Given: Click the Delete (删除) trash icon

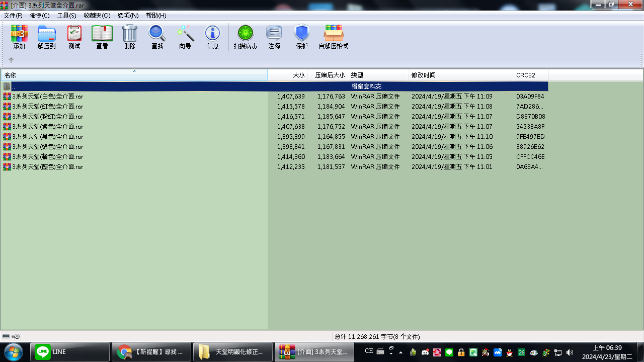Looking at the screenshot, I should 130,37.
